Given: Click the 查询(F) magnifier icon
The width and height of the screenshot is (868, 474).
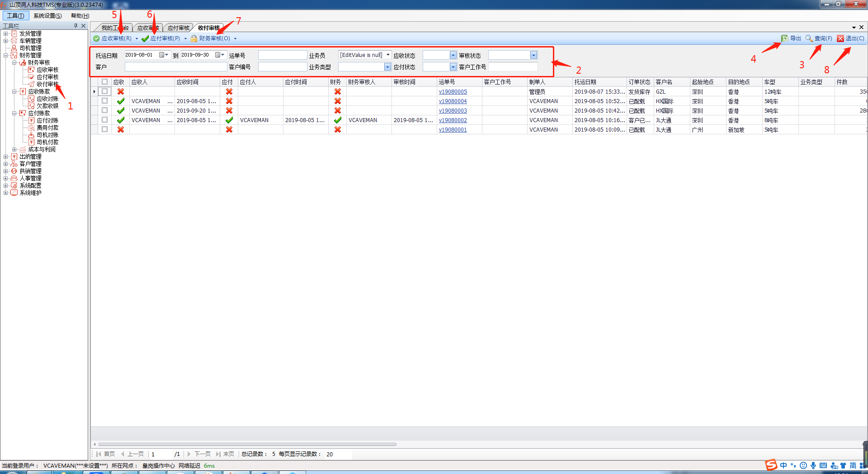Looking at the screenshot, I should [x=809, y=38].
